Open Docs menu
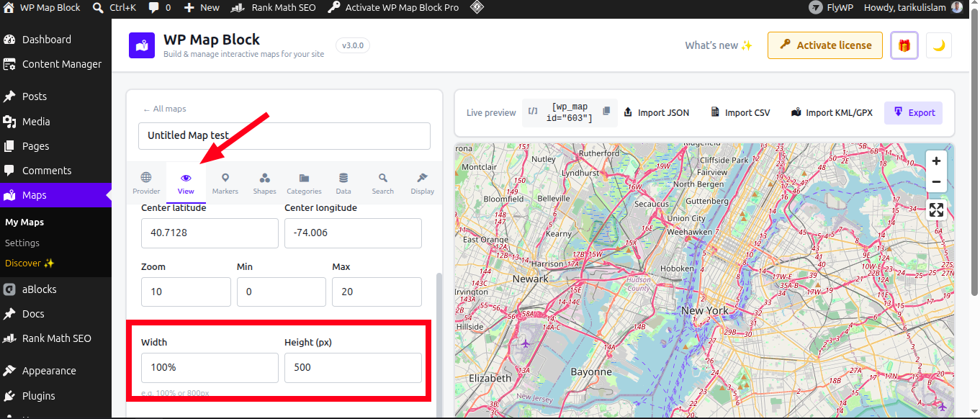 [x=55, y=314]
